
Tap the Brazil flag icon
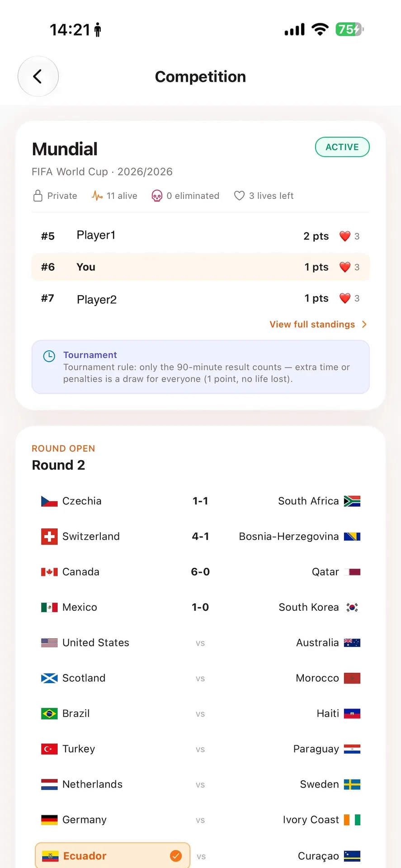49,713
